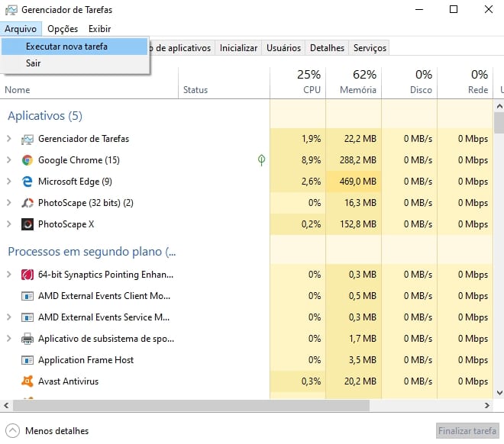Screen dimensions: 504x444
Task: Click the 20,2 MB memory cell
Action: (x=354, y=381)
